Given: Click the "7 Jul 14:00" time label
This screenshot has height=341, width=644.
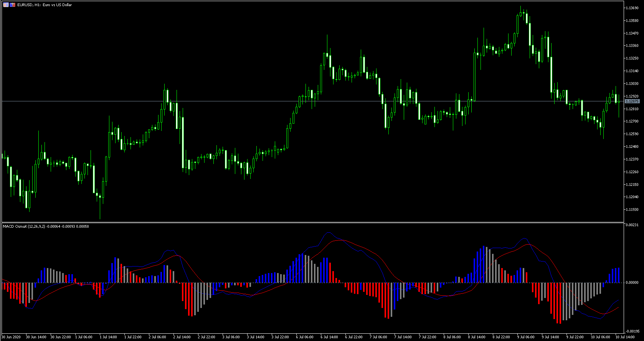Looking at the screenshot, I should click(x=403, y=337).
